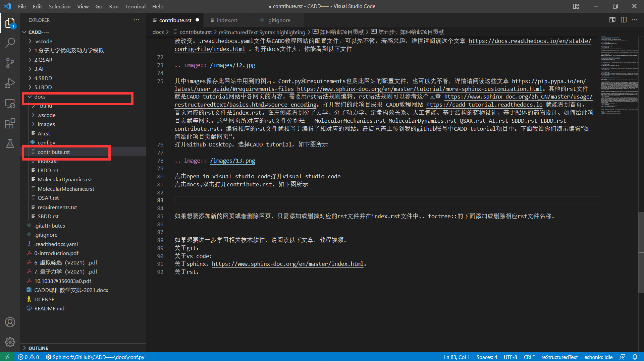
Task: Open feedback icon in status bar
Action: (x=623, y=357)
